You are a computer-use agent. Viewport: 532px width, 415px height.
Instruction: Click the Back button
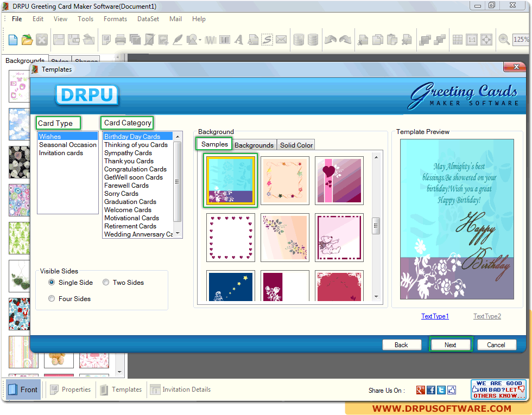401,345
